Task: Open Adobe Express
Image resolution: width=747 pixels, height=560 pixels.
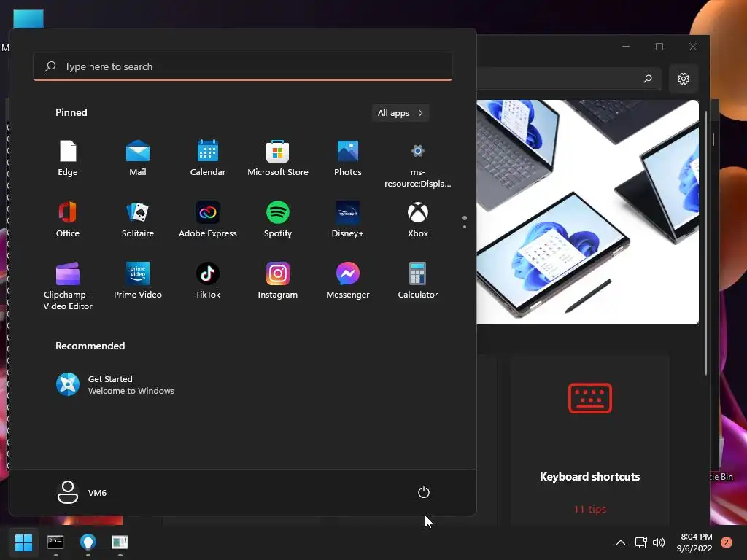Action: 208,219
